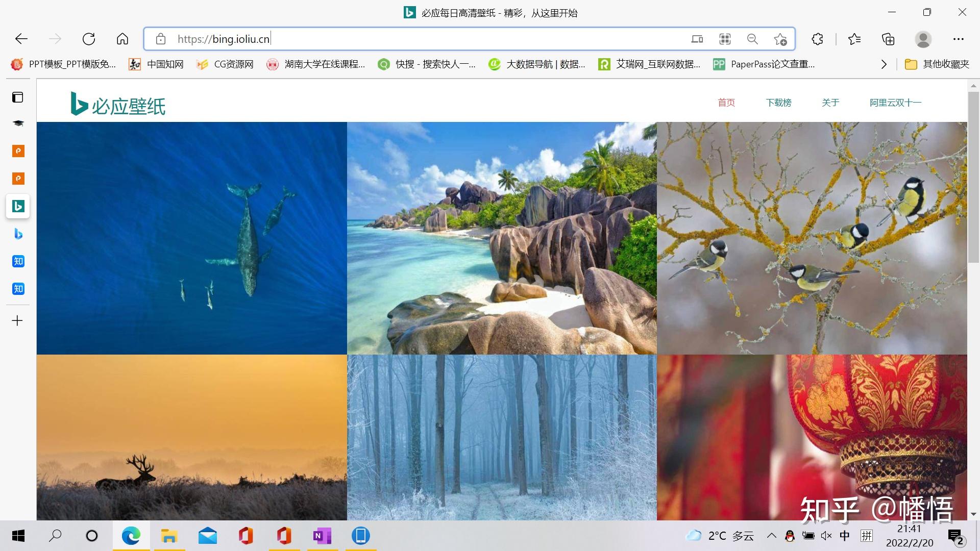Open 湖南大学在线课程 bookmark
The width and height of the screenshot is (980, 551).
316,64
